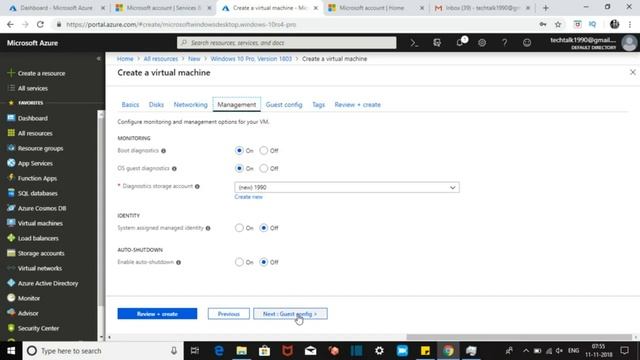Click the Create new storage link
The image size is (640, 360).
pos(249,197)
